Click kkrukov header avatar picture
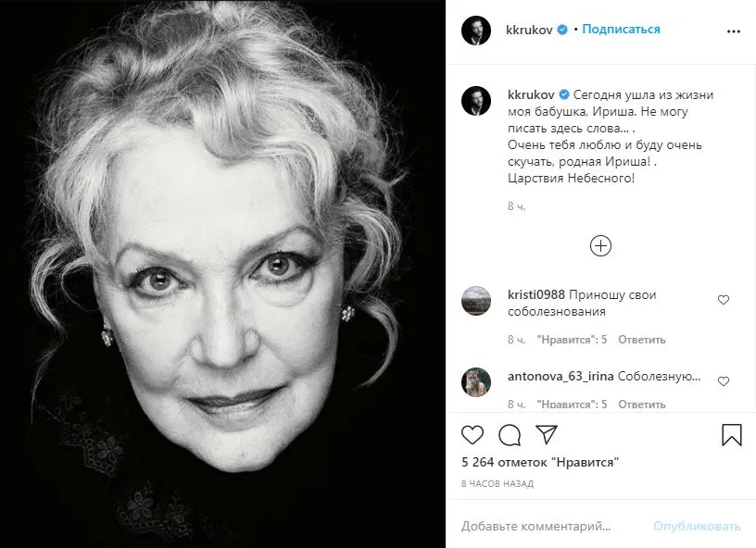This screenshot has width=756, height=548. coord(476,31)
